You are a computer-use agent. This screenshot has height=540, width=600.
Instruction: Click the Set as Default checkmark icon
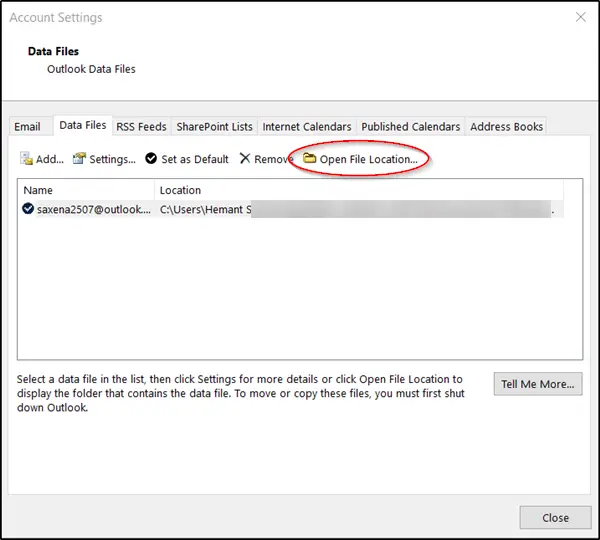[x=151, y=158]
